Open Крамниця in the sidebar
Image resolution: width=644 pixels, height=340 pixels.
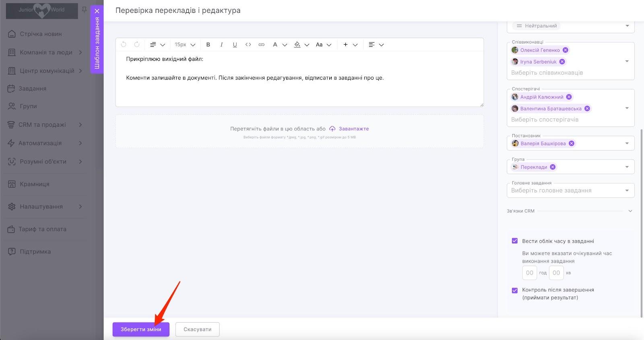[35, 184]
